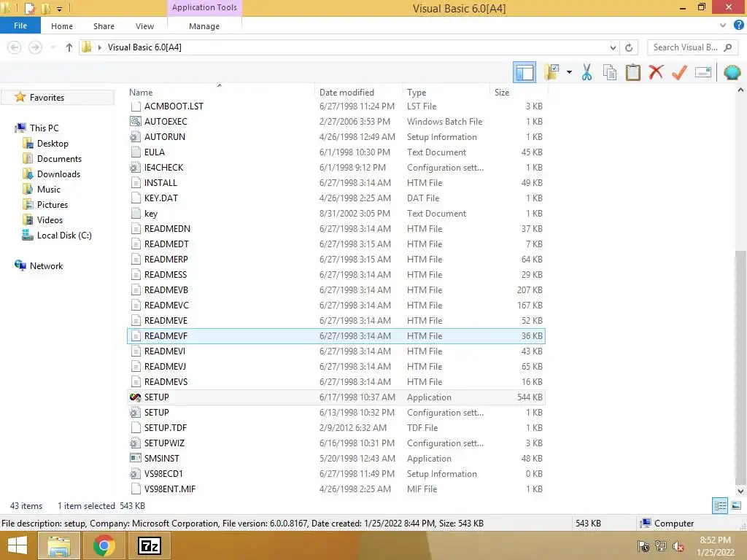
Task: Select Favorites in the navigation pane
Action: click(x=47, y=98)
